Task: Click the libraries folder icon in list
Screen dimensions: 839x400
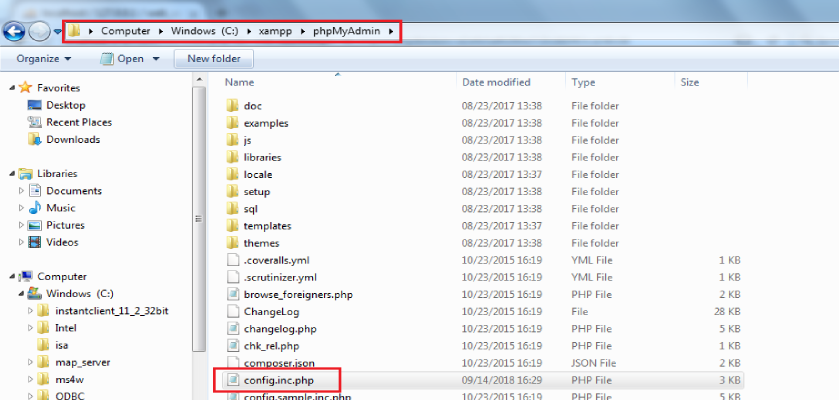Action: 232,157
